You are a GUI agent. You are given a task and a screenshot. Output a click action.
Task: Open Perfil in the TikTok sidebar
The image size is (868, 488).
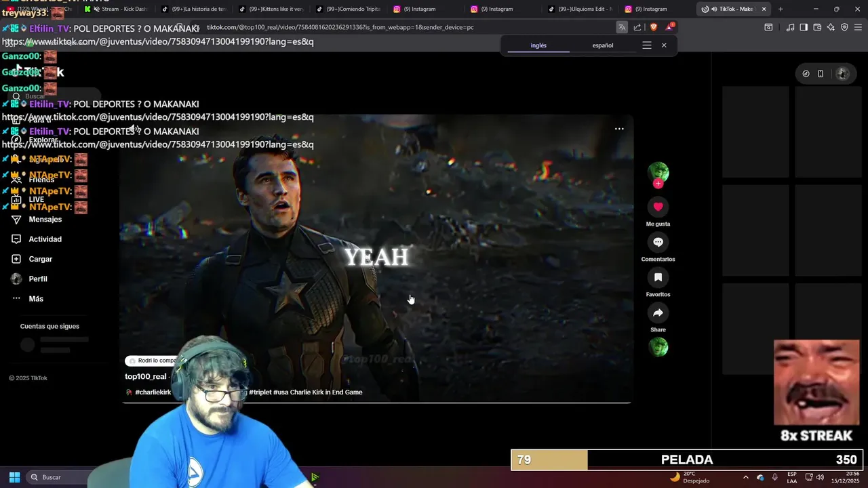point(37,279)
